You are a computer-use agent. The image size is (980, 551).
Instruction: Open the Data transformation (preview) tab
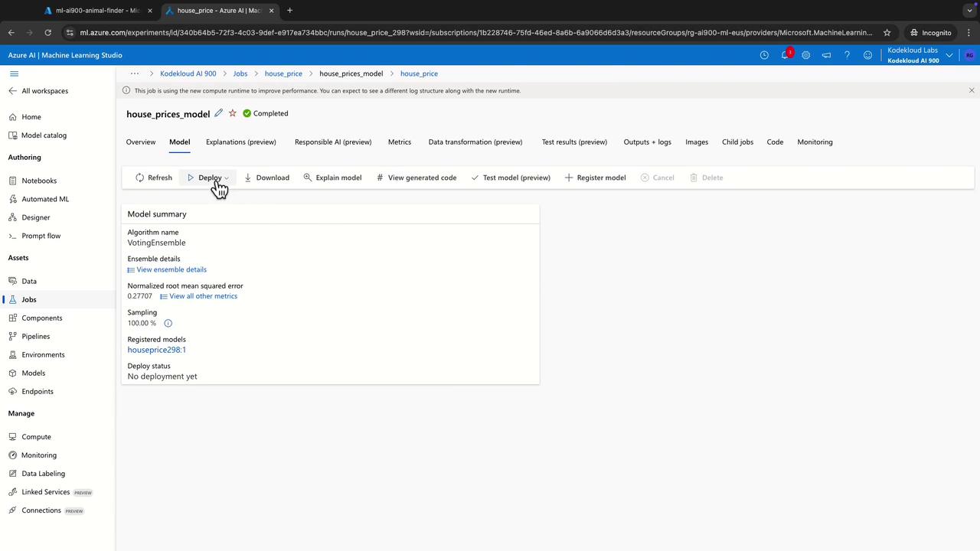(x=475, y=142)
